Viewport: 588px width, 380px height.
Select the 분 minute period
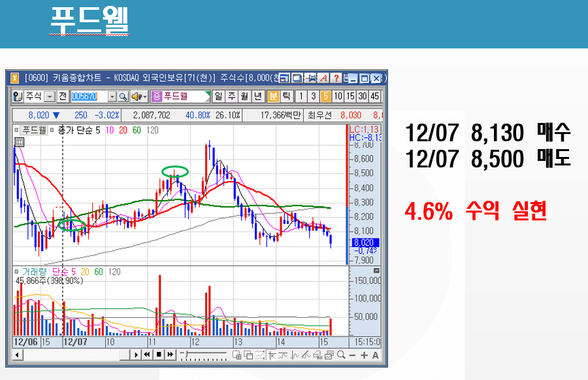273,97
